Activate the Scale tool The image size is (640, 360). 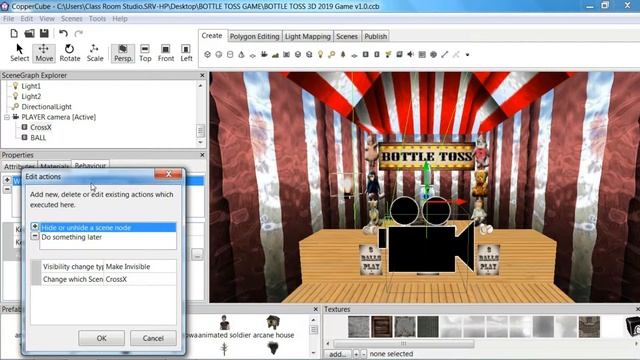tap(95, 53)
